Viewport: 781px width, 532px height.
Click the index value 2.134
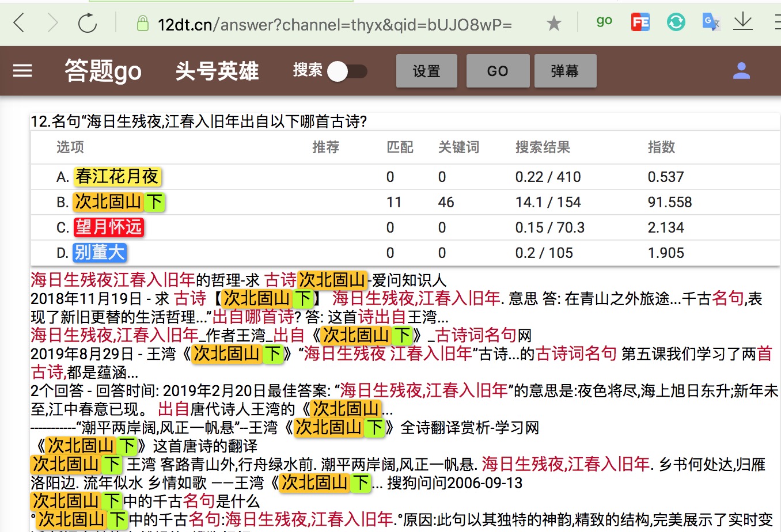[x=666, y=227]
